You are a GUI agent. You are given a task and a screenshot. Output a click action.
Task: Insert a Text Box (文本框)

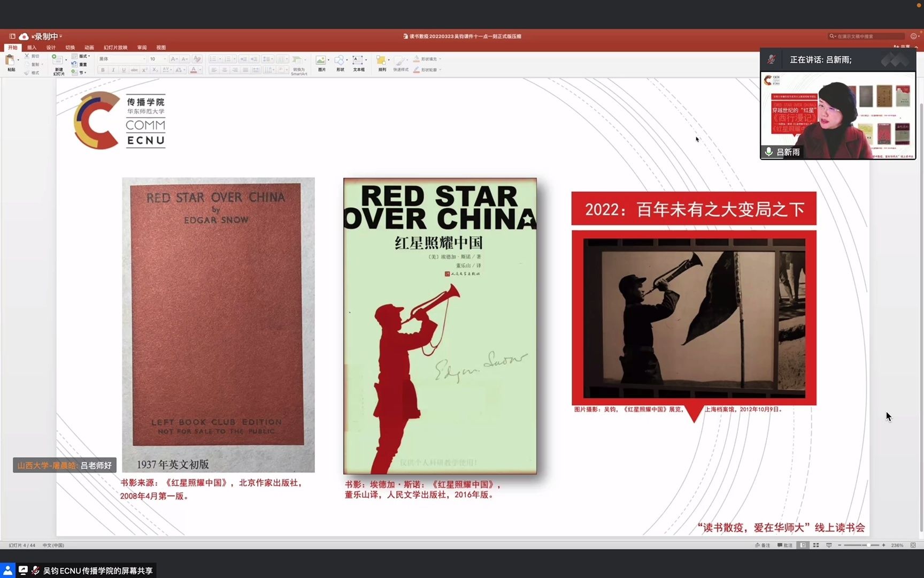(358, 60)
